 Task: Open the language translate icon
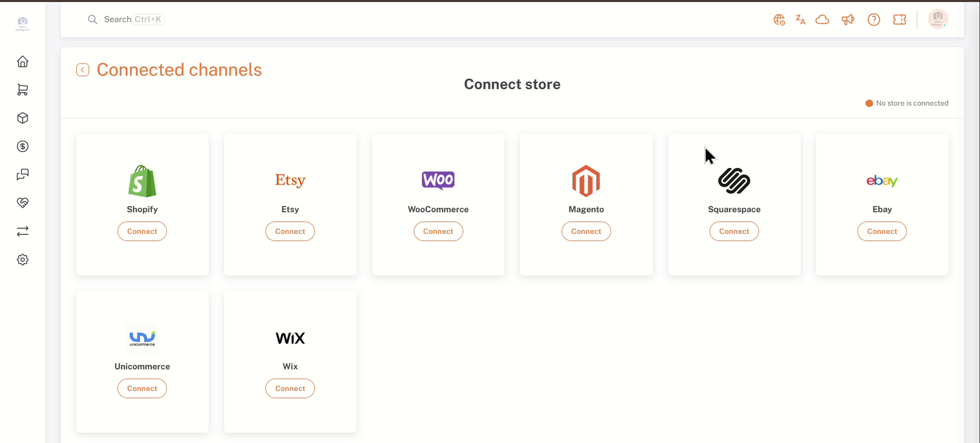coord(801,20)
